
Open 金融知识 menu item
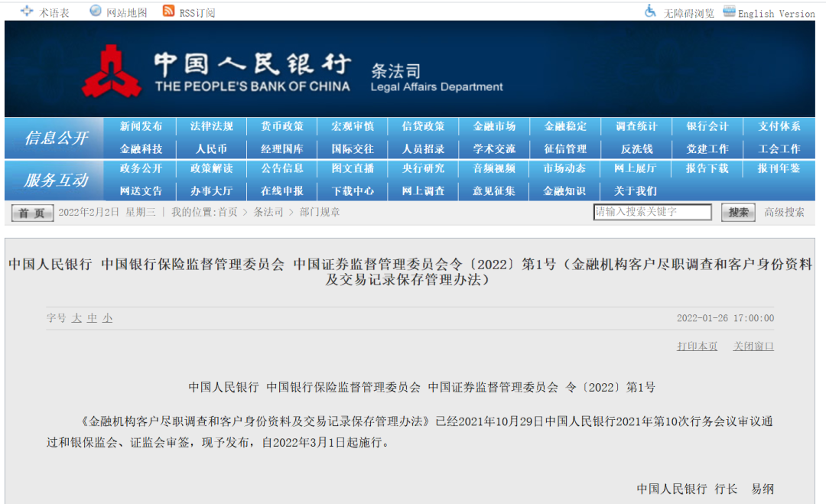coord(564,191)
